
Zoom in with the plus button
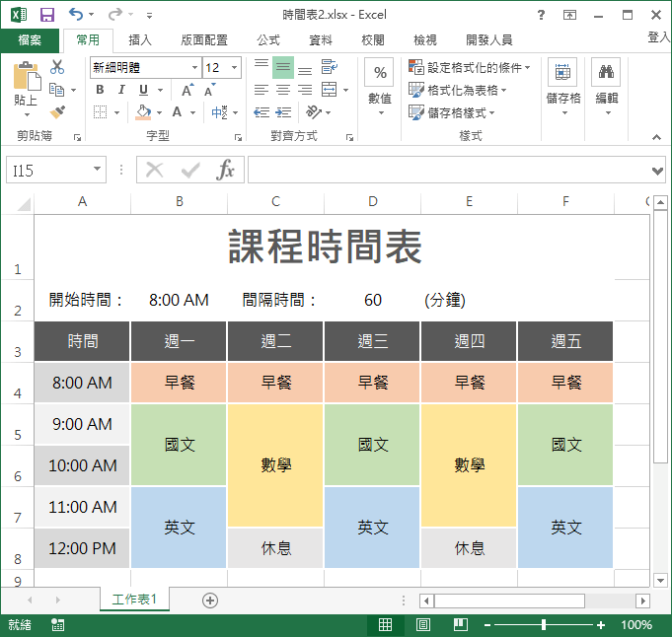pyautogui.click(x=601, y=625)
